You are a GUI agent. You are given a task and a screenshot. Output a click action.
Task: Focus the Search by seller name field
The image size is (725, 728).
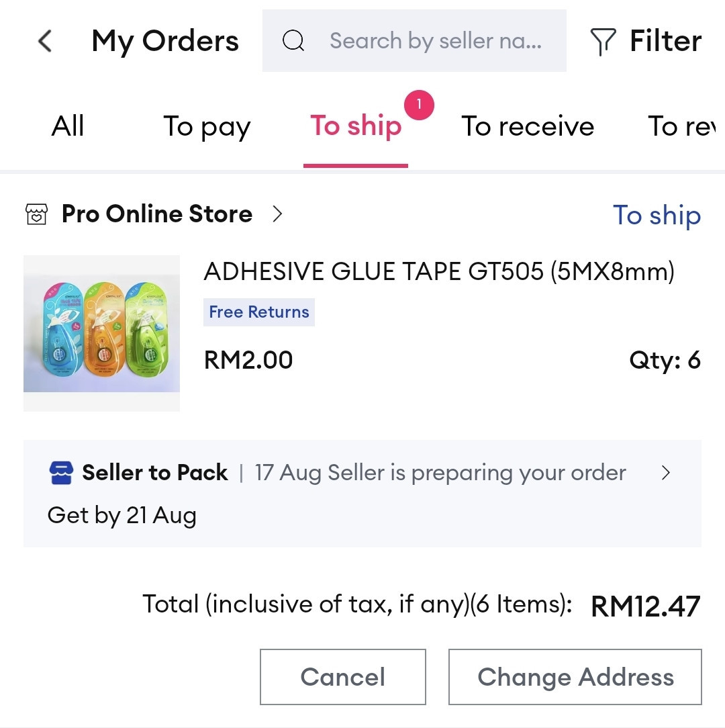(x=414, y=40)
